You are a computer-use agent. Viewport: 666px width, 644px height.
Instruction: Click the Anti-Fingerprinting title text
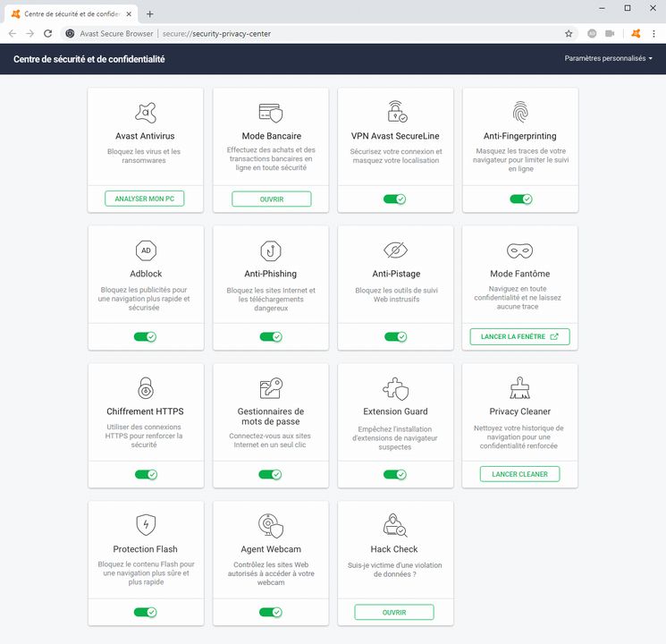click(520, 136)
